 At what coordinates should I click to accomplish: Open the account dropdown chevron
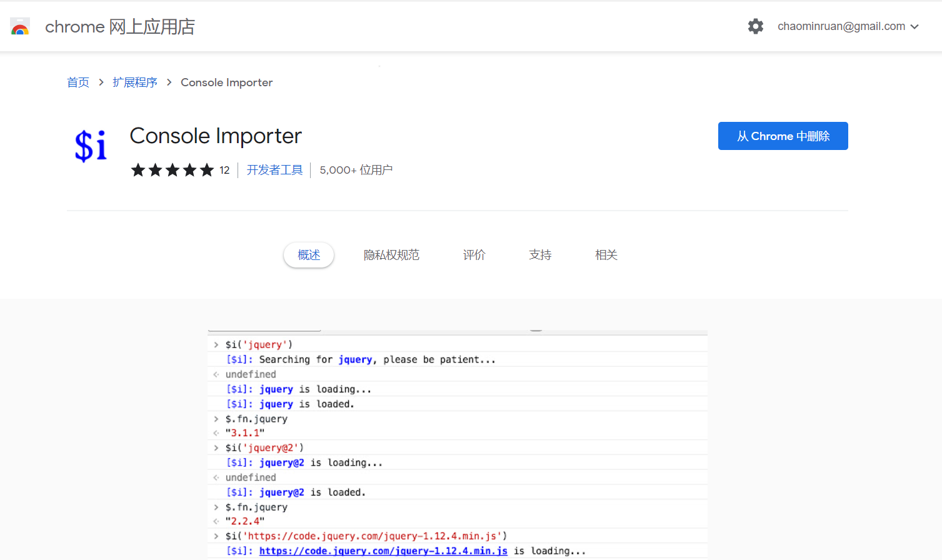(x=914, y=26)
